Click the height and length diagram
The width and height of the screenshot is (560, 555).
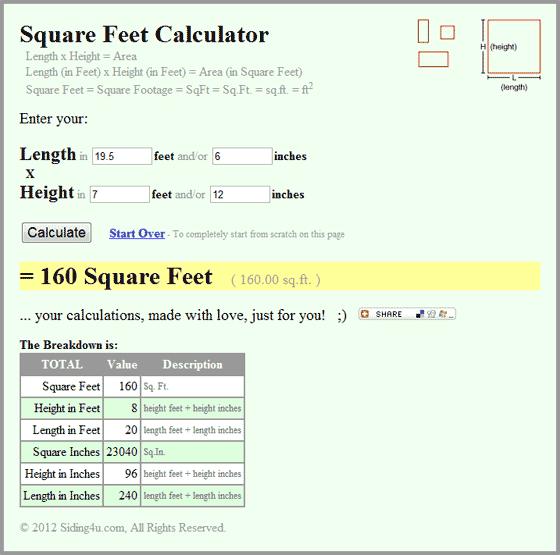(x=511, y=54)
